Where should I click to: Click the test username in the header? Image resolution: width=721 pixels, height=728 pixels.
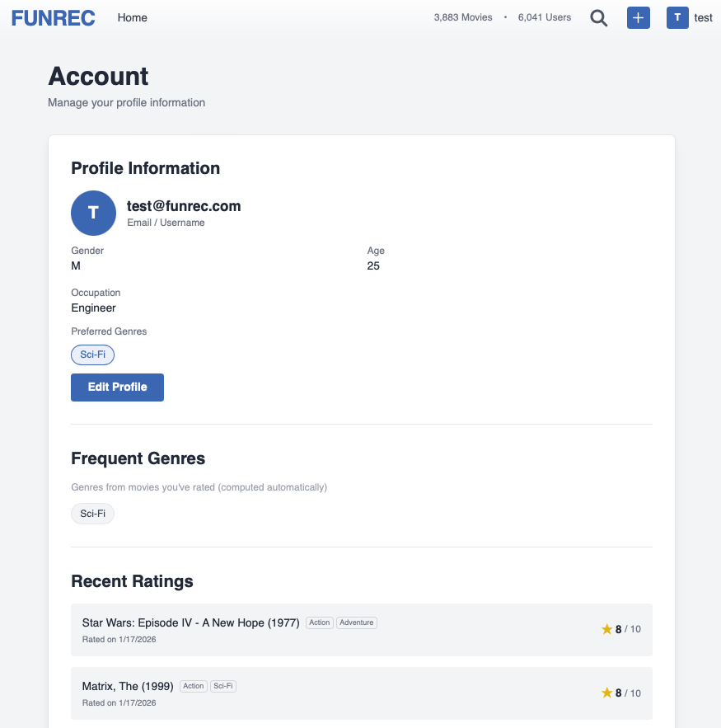pos(703,18)
